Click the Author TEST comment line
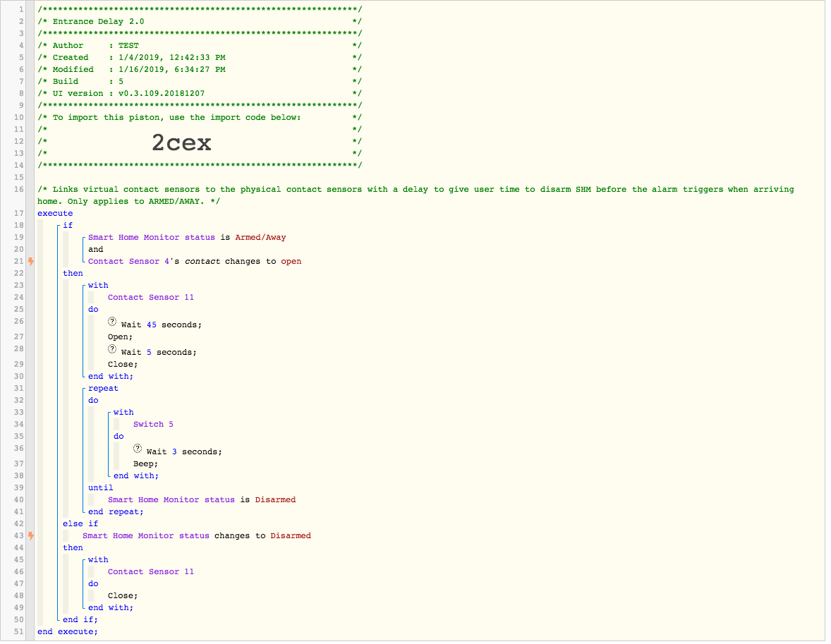831x644 pixels. 200,46
